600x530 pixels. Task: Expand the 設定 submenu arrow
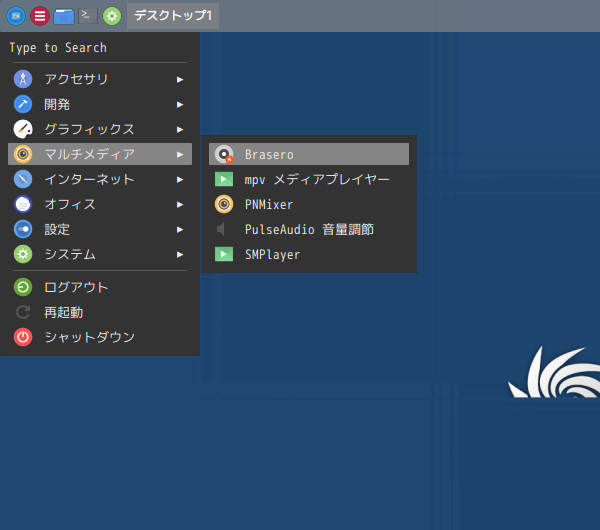pyautogui.click(x=180, y=230)
